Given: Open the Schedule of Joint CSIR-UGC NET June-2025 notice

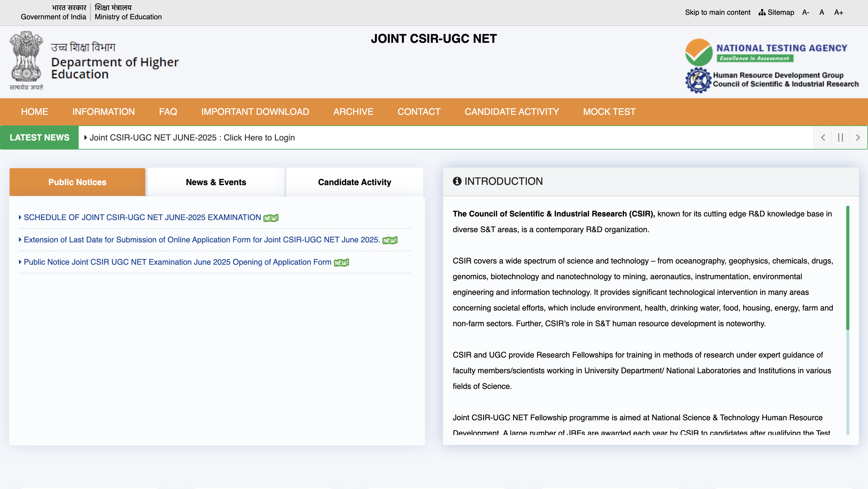Looking at the screenshot, I should pos(142,218).
